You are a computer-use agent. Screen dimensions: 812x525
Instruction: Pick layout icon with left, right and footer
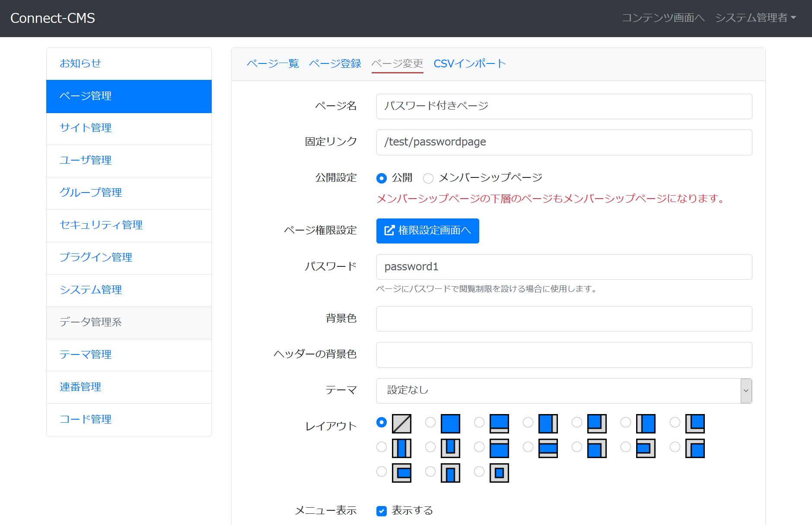pyautogui.click(x=450, y=448)
